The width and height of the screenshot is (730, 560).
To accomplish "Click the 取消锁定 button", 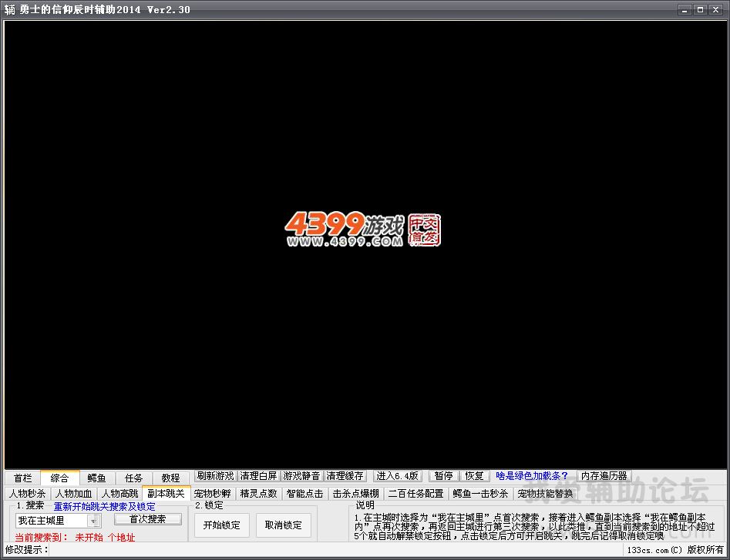I will point(284,525).
